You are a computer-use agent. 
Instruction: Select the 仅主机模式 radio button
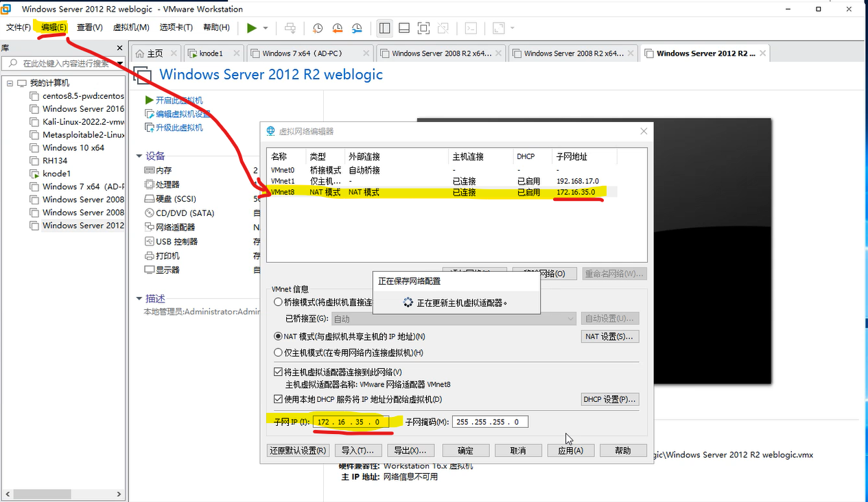point(278,352)
